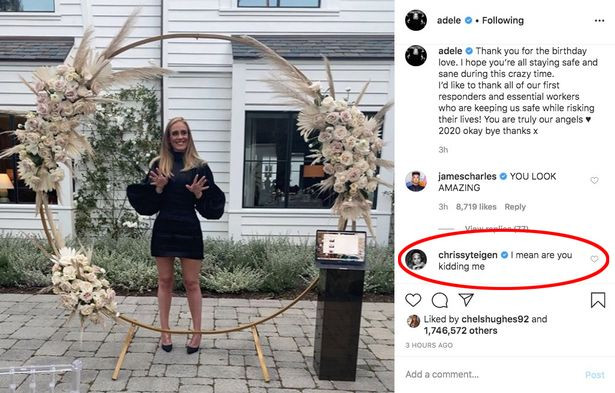Open adele profile picture in header

pyautogui.click(x=416, y=20)
